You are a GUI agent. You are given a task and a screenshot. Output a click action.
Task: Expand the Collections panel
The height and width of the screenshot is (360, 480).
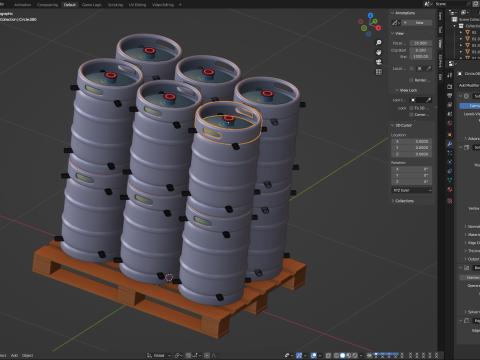(x=393, y=201)
